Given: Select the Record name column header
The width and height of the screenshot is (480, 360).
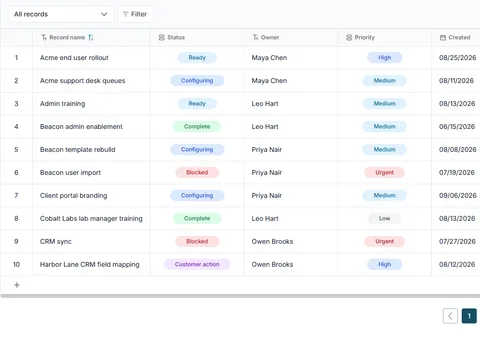Looking at the screenshot, I should (91, 37).
